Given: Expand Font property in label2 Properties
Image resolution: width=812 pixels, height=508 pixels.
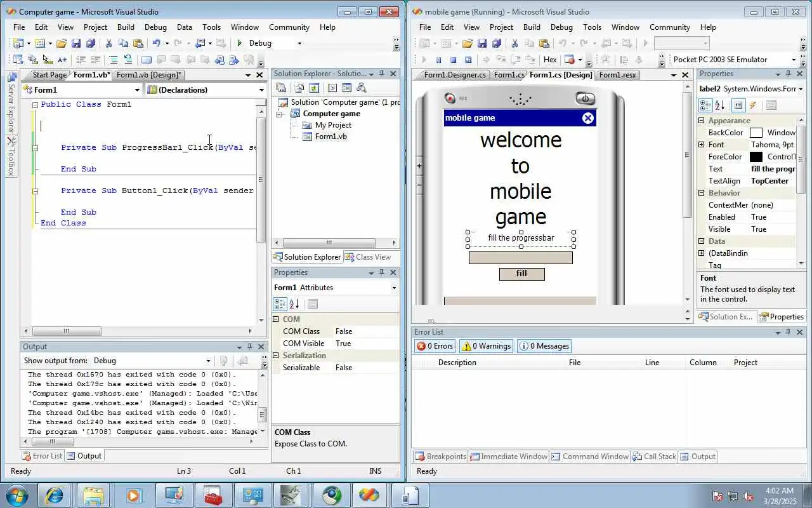Looking at the screenshot, I should point(702,145).
